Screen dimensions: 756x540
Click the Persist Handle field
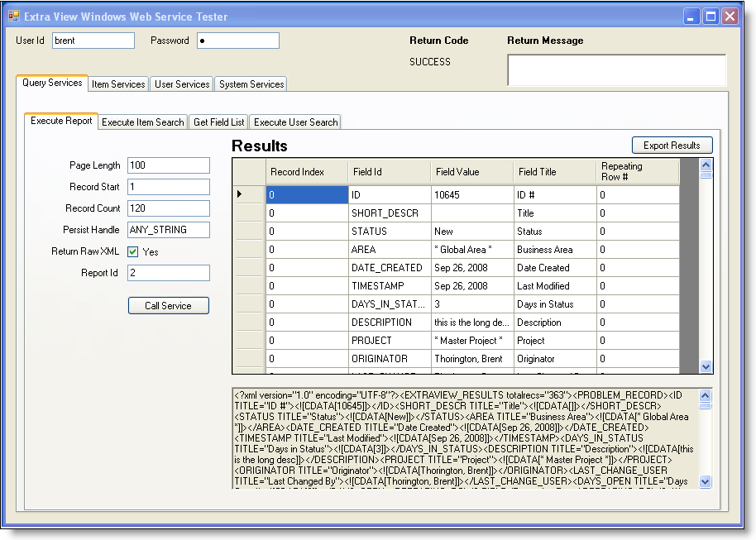coord(169,230)
